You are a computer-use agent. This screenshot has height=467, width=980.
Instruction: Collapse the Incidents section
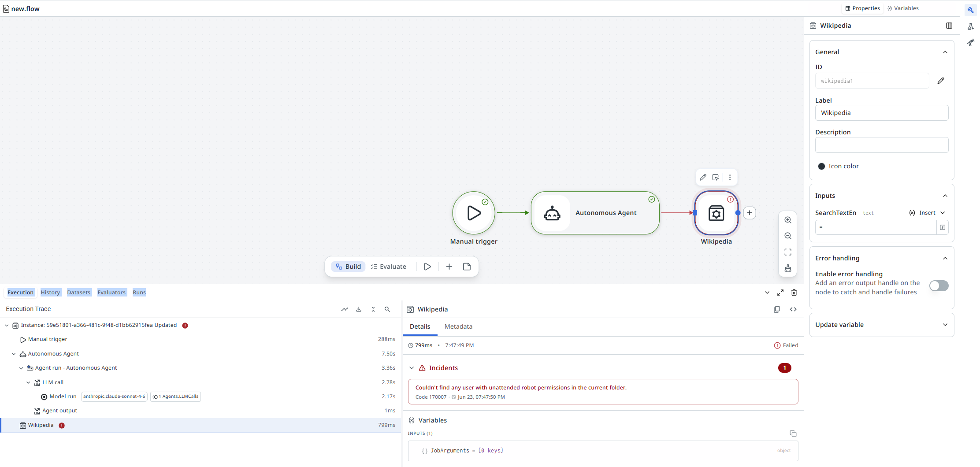tap(412, 368)
